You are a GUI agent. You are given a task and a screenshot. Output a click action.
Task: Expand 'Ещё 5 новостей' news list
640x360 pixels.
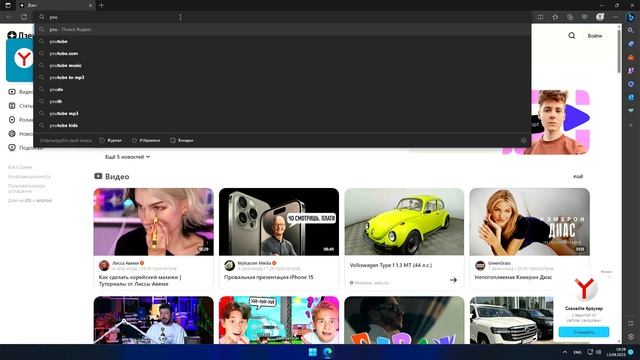pos(128,157)
